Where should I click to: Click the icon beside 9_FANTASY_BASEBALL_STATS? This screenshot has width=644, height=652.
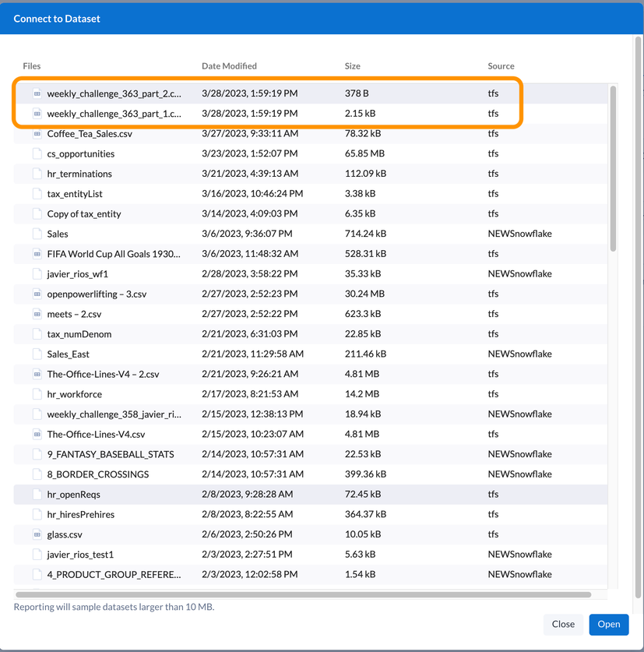click(x=37, y=454)
